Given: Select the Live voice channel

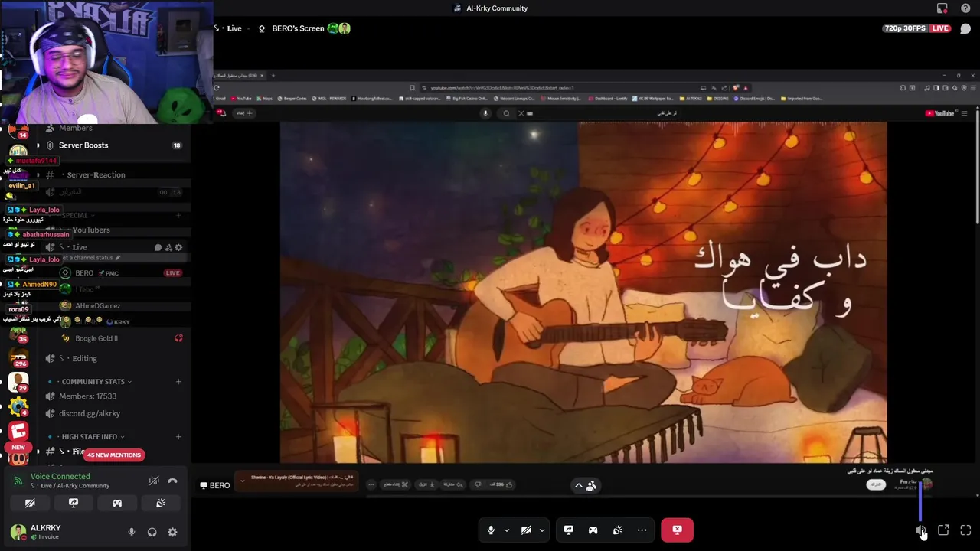Looking at the screenshot, I should (80, 247).
